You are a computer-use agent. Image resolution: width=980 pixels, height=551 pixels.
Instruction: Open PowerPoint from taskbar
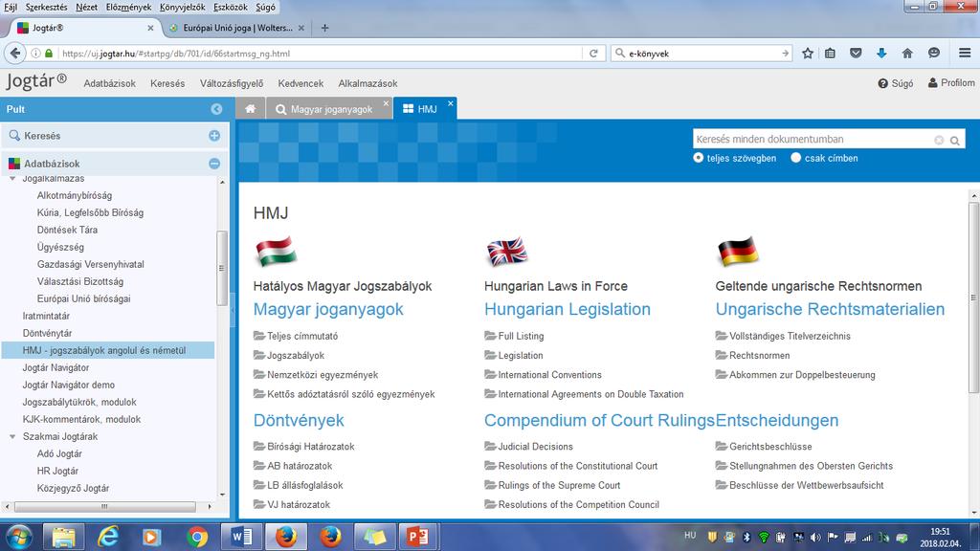[x=417, y=538]
